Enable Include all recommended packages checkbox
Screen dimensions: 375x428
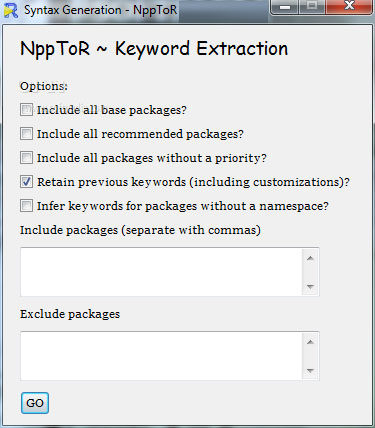(26, 134)
